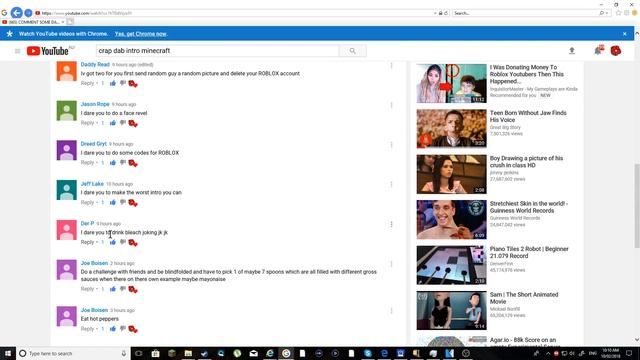Like Daddy Read's comment
The height and width of the screenshot is (360, 640).
click(x=113, y=83)
